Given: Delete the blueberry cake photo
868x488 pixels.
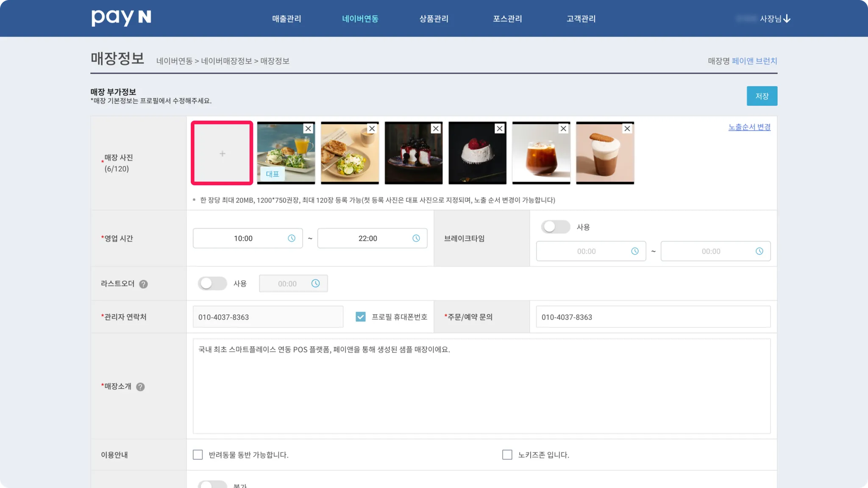Looking at the screenshot, I should [436, 128].
